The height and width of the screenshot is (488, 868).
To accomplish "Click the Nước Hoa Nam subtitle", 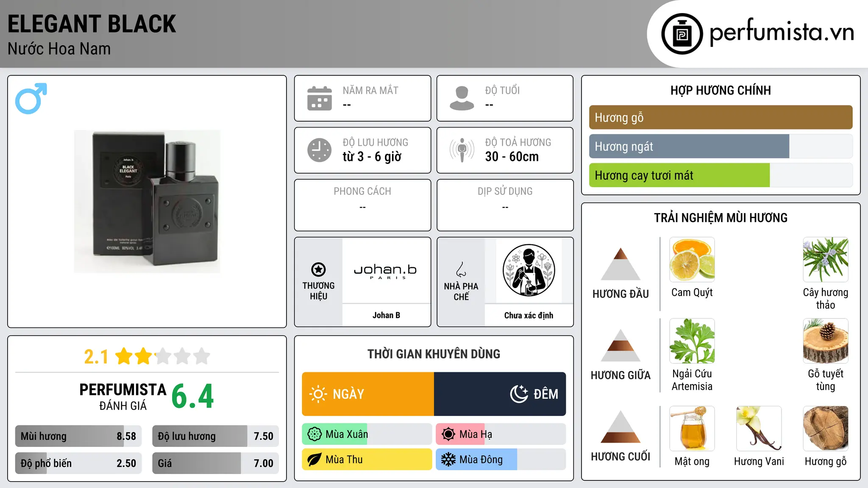I will (x=59, y=49).
